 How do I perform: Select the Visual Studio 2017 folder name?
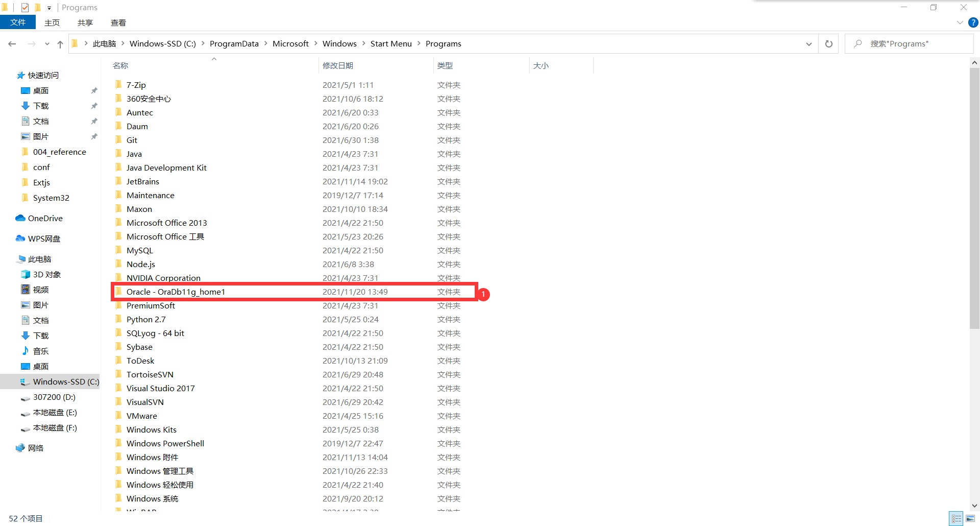tap(161, 388)
